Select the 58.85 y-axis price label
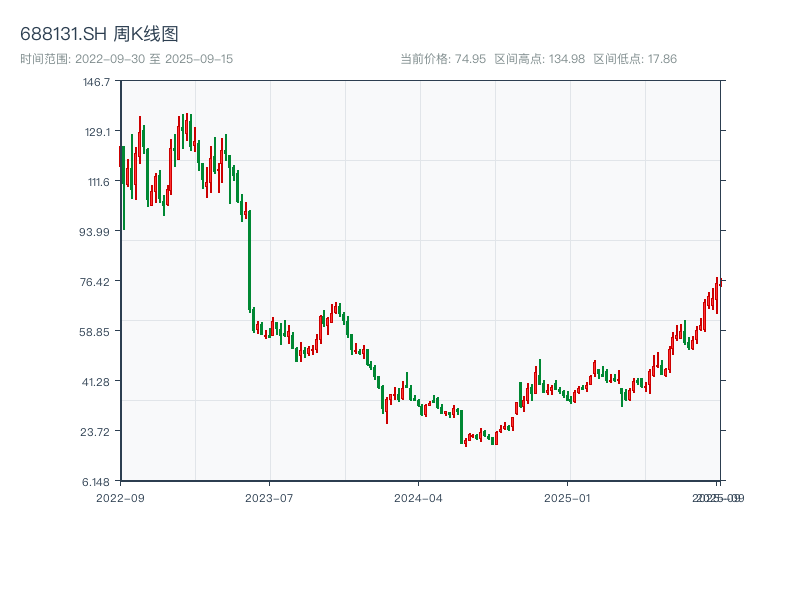 (95, 331)
